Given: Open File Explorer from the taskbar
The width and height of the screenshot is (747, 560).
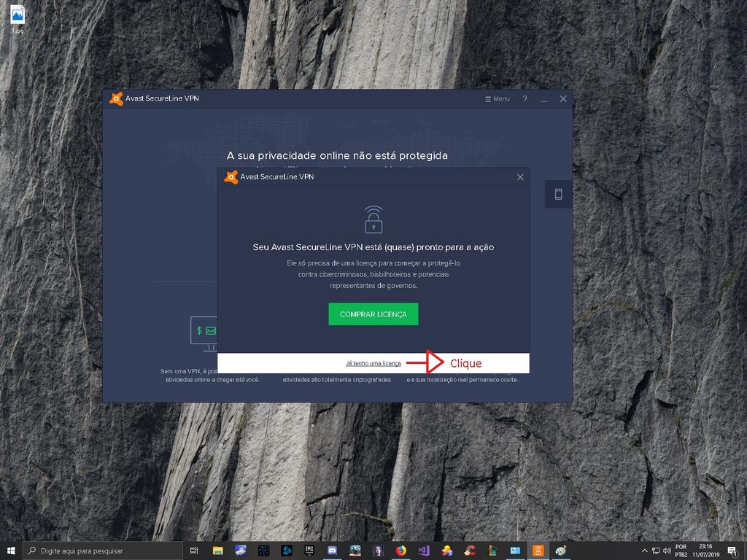Looking at the screenshot, I should (217, 551).
